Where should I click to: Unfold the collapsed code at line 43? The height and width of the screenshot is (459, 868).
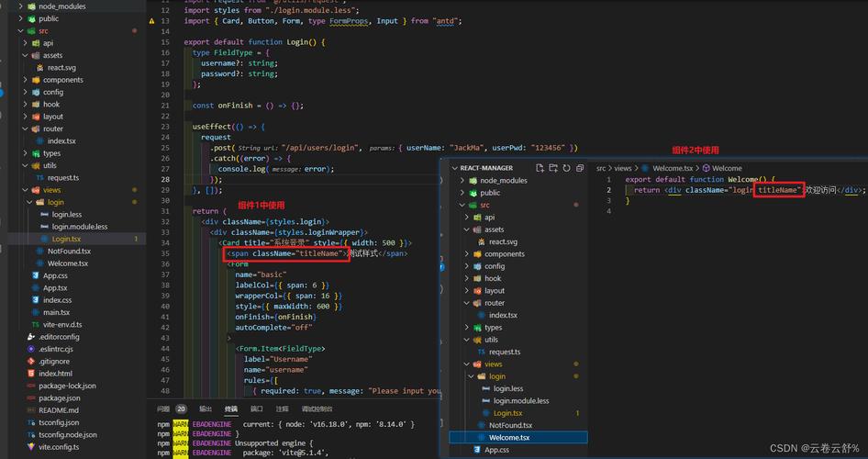point(229,338)
